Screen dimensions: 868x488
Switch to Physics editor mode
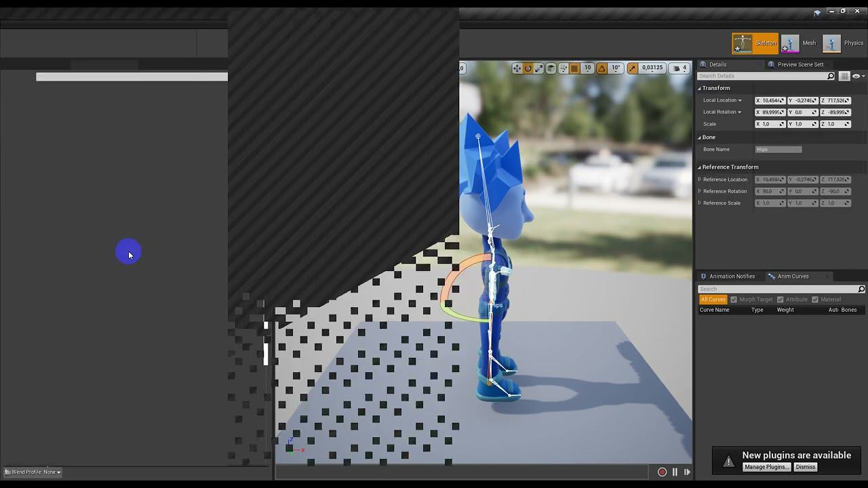[843, 43]
